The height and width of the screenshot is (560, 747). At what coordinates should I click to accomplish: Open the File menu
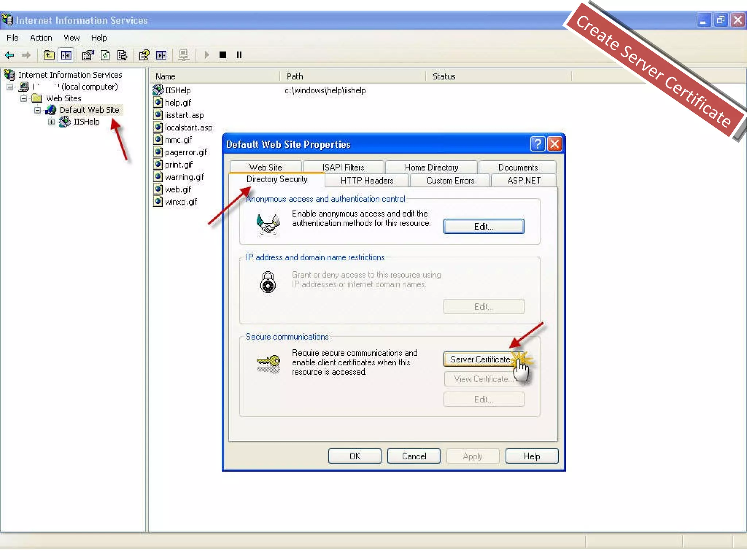point(12,38)
